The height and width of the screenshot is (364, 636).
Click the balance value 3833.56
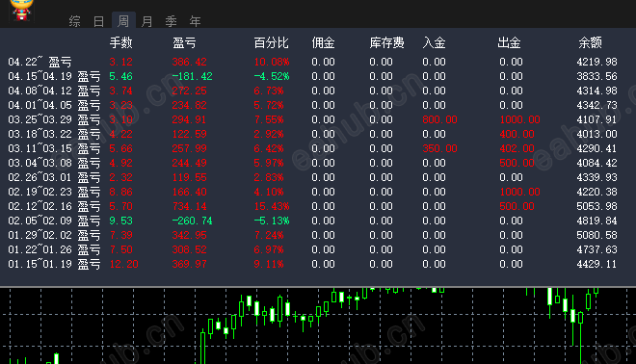pyautogui.click(x=596, y=76)
